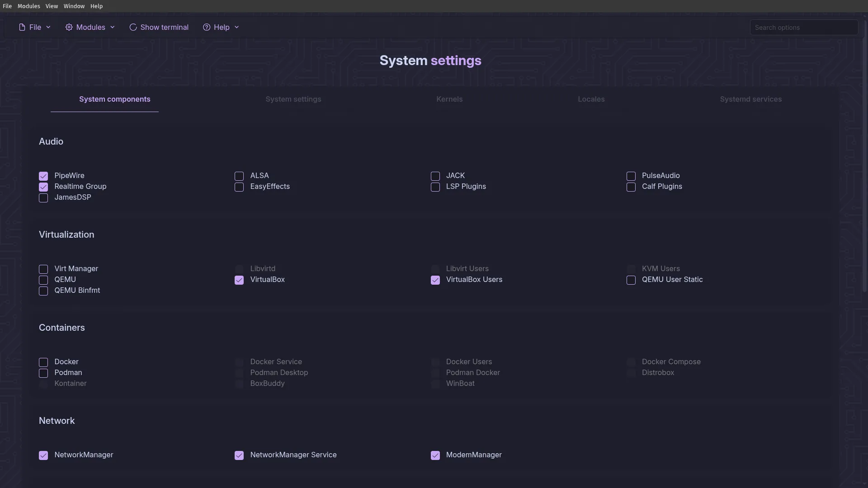868x488 pixels.
Task: Expand the Help dropdown chevron
Action: [236, 28]
